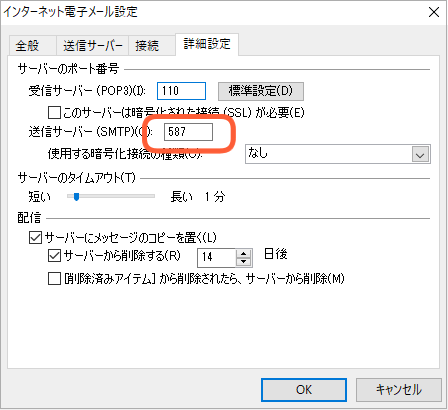Click the server timeout slider handle
Viewport: 448px width, 410px height.
tap(76, 197)
